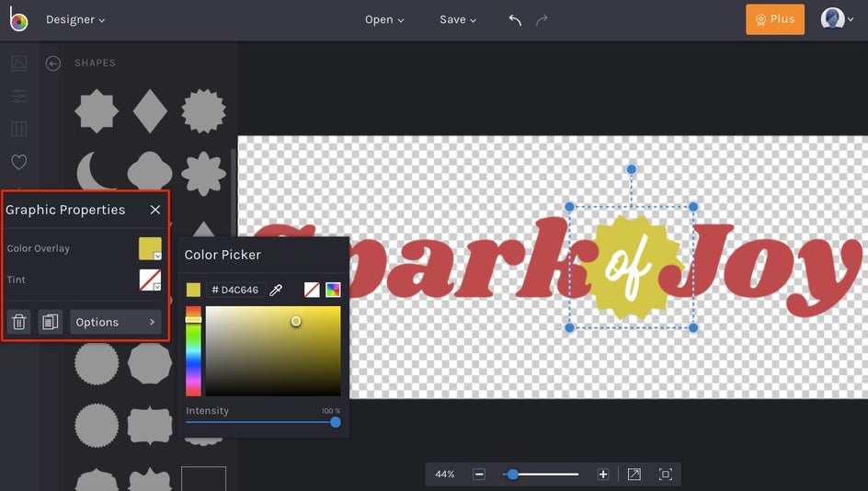Expand the Options menu
The width and height of the screenshot is (868, 491).
tap(116, 322)
